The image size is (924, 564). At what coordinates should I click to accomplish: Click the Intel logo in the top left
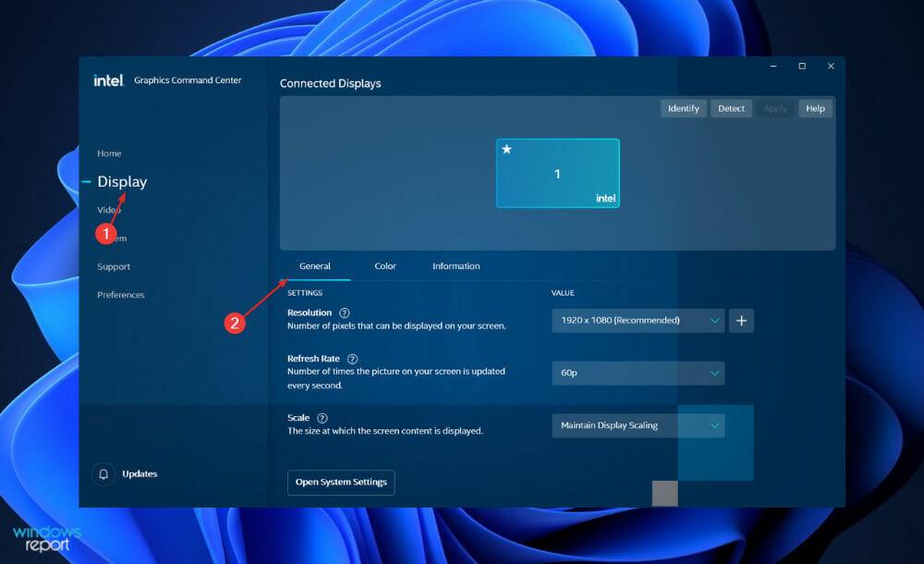pos(107,80)
